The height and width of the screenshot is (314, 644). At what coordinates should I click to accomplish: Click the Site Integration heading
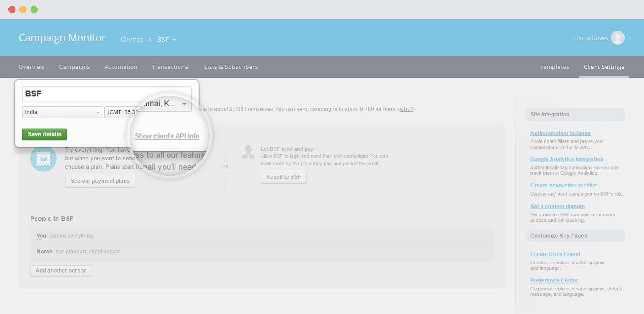[x=550, y=115]
